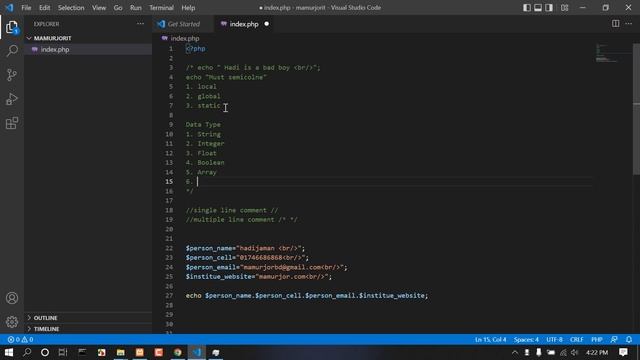Split the editor to the right

pyautogui.click(x=616, y=24)
